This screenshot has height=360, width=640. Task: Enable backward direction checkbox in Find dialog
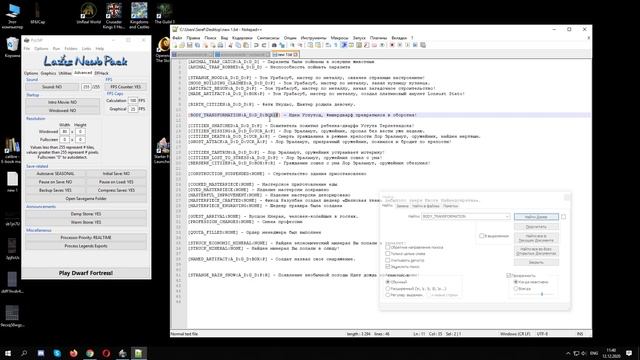pos(388,247)
